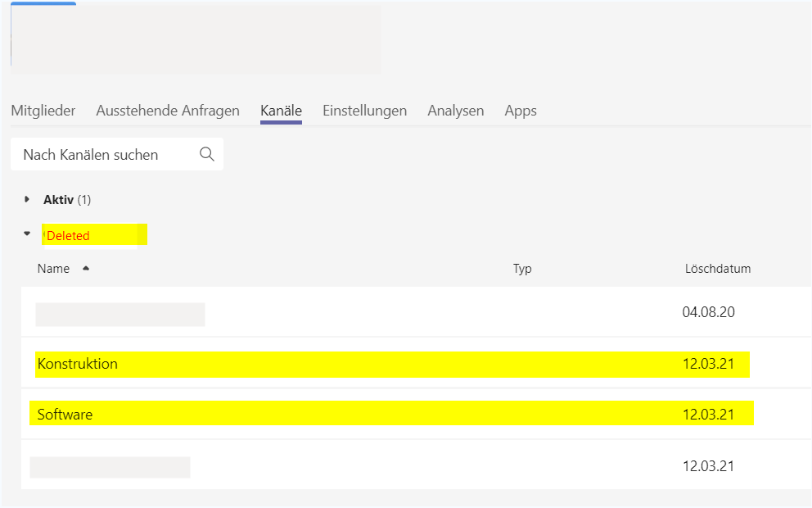
Task: Click the 04.08.20 deletion date
Action: 708,312
